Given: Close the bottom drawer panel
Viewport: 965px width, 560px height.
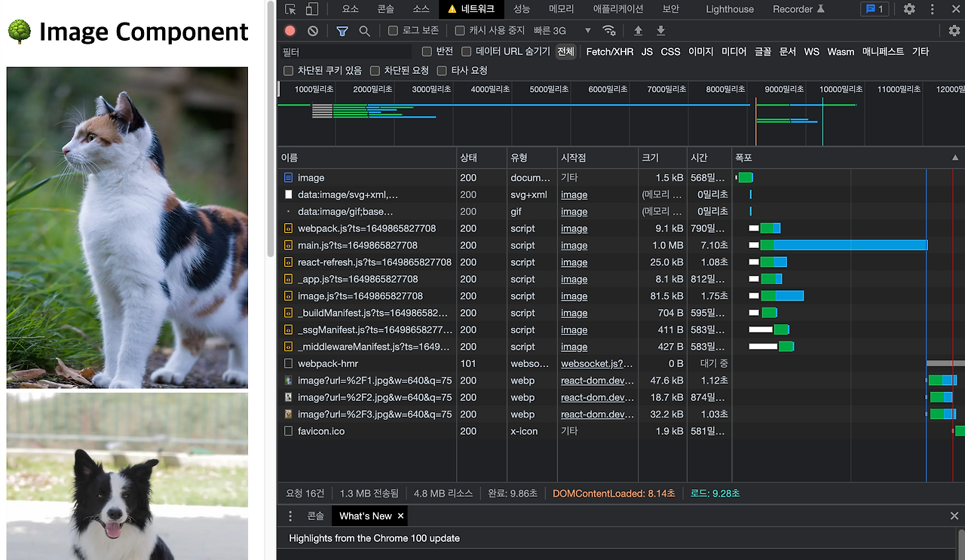Looking at the screenshot, I should click(954, 516).
